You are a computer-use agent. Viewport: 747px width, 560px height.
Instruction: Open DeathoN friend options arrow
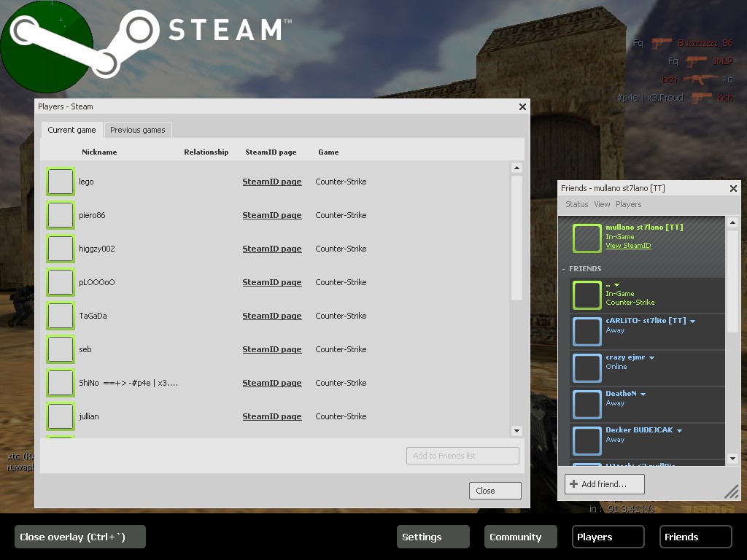tap(643, 394)
